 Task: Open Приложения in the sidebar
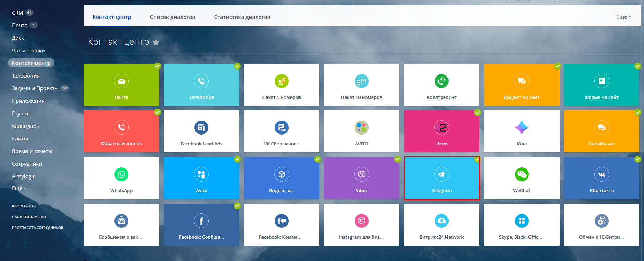tap(28, 101)
